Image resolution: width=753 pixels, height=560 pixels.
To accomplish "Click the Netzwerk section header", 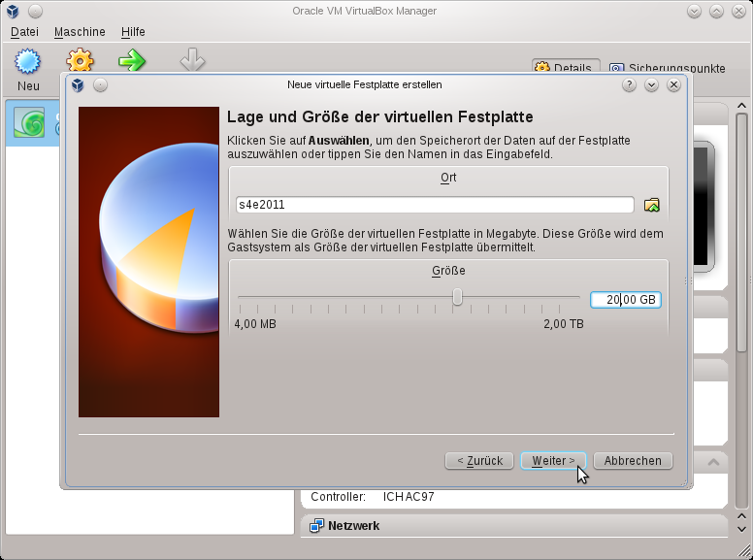I will click(514, 525).
